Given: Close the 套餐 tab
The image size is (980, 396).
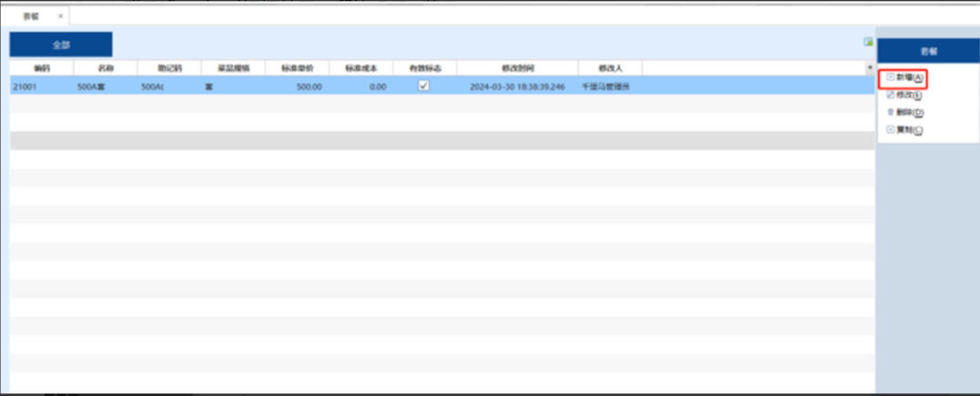Looking at the screenshot, I should (61, 16).
